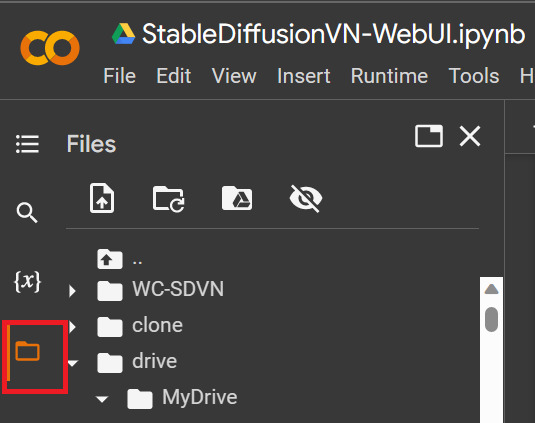Open the Tools menu
The height and width of the screenshot is (423, 535).
[x=474, y=76]
